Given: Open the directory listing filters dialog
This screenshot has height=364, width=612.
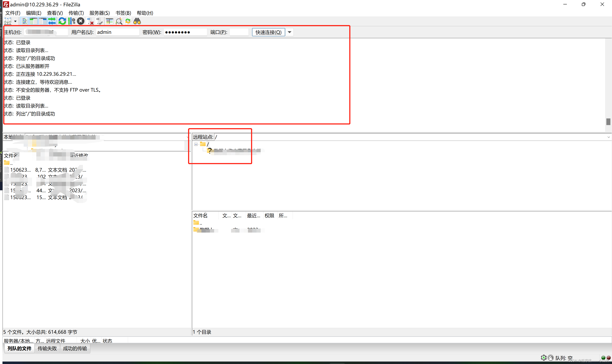Looking at the screenshot, I should (x=110, y=21).
